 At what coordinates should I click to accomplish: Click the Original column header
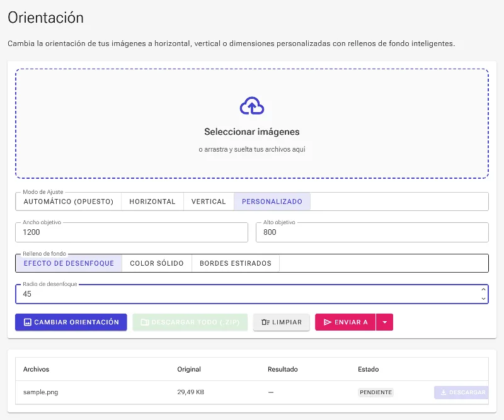click(189, 369)
